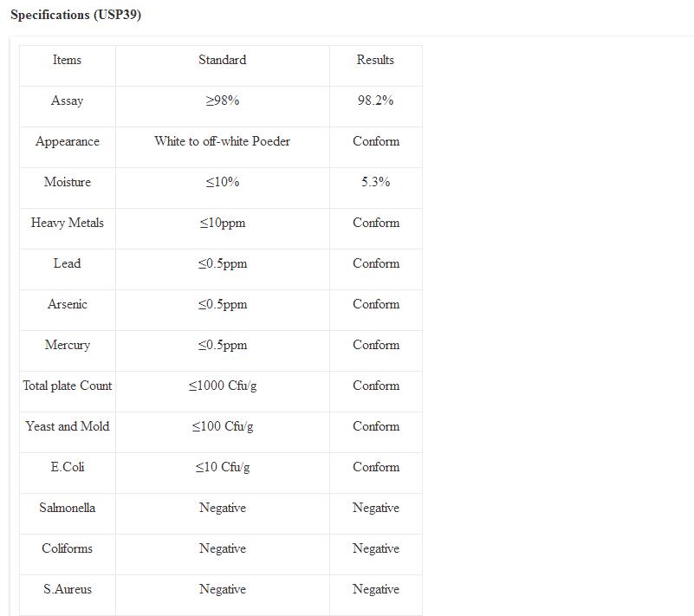Viewport: 694px width, 616px height.
Task: Select the Assay row label
Action: click(x=67, y=101)
